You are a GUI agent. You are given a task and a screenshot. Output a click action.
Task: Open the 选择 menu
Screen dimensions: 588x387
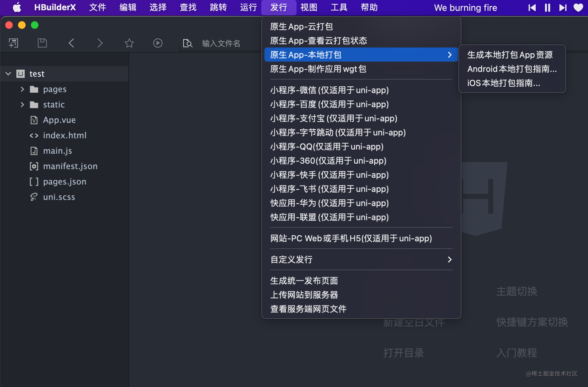pyautogui.click(x=158, y=7)
